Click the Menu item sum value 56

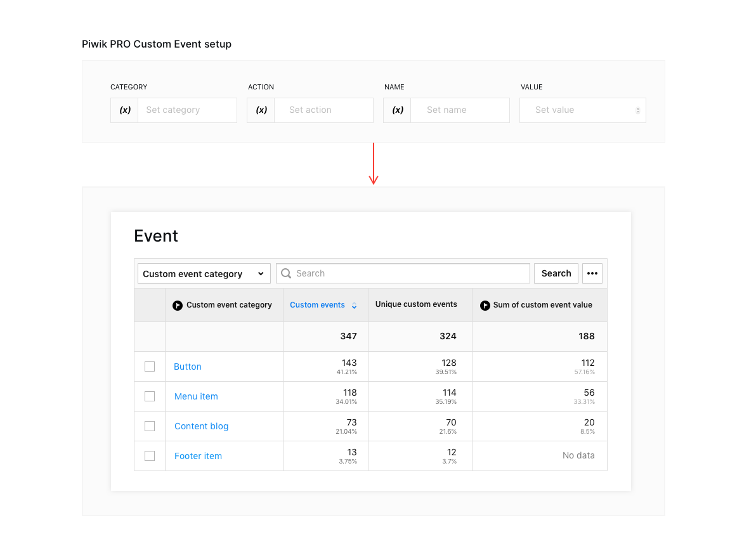[x=589, y=393]
